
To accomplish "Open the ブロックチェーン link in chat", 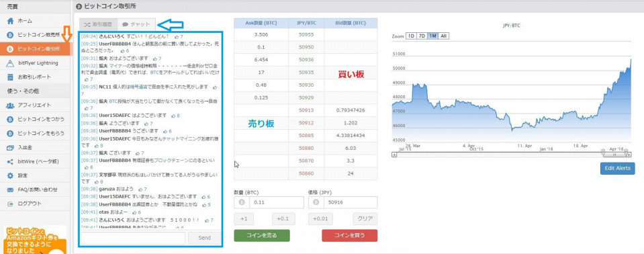I will (x=171, y=160).
